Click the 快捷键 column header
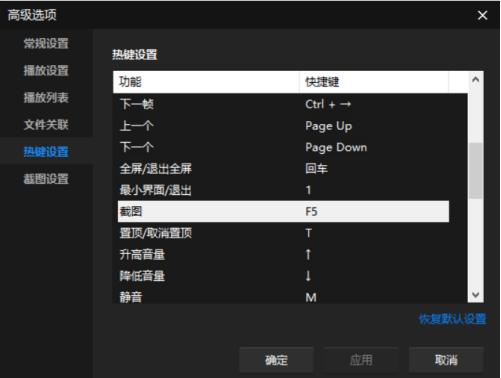The image size is (501, 378). pyautogui.click(x=374, y=82)
